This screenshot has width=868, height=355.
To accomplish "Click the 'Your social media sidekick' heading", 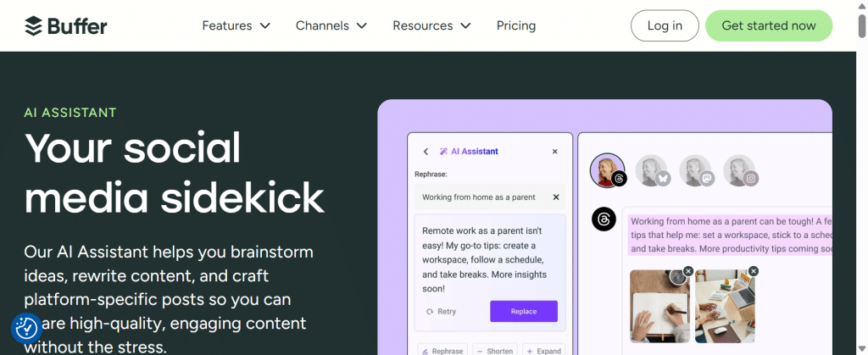I will point(175,173).
